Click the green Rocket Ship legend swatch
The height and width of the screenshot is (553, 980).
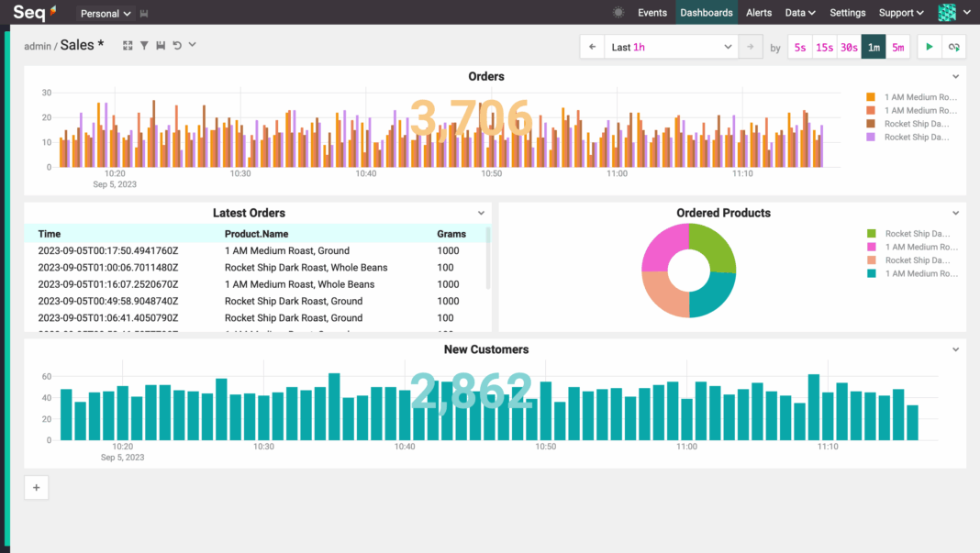pyautogui.click(x=871, y=234)
